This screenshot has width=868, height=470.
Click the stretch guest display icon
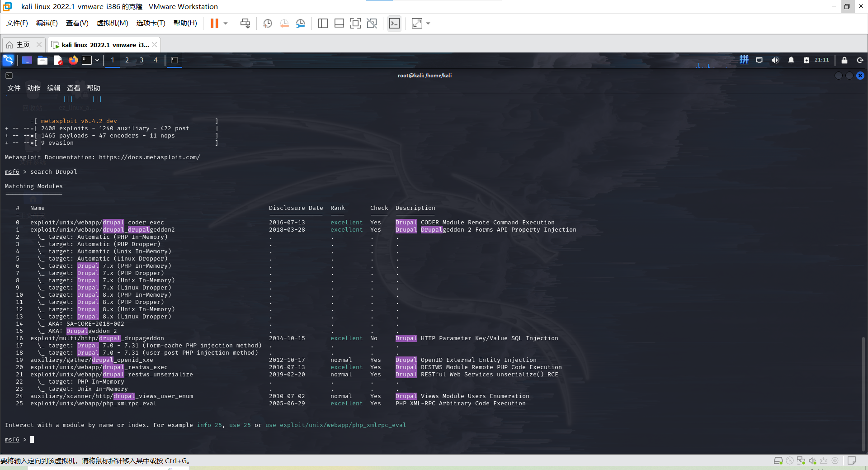point(417,23)
